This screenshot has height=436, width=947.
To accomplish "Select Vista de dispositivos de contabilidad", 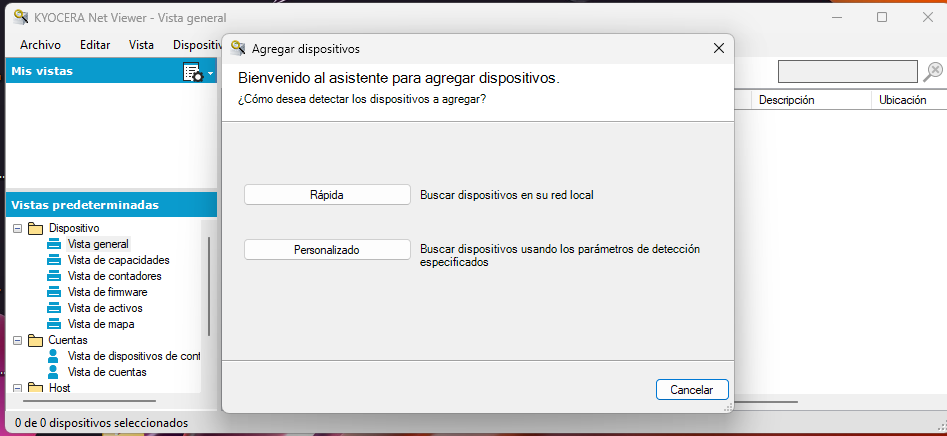I will click(133, 356).
